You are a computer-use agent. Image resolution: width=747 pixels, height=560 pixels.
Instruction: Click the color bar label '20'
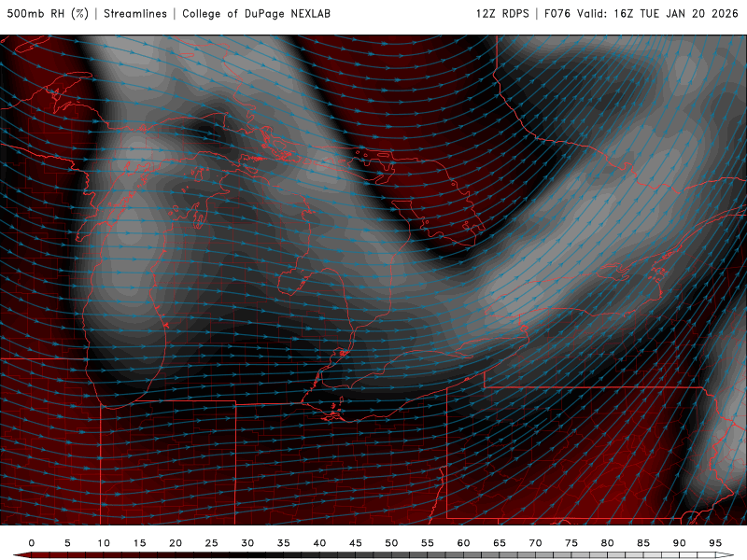176,543
